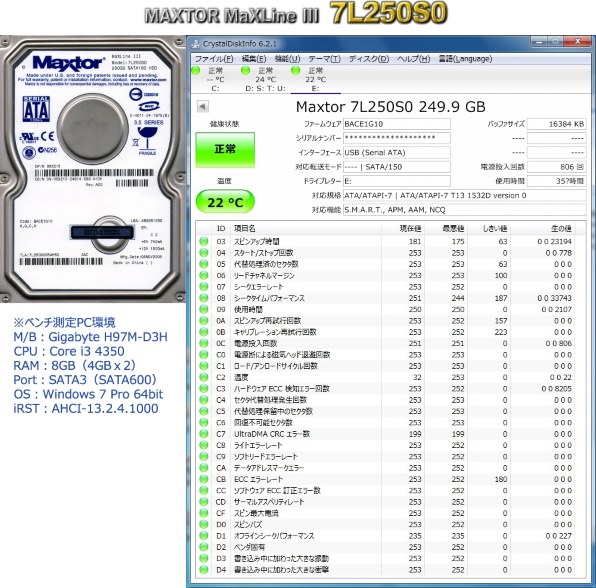The height and width of the screenshot is (588, 596).
Task: Click the previous disk arrow button
Action: pos(203,106)
